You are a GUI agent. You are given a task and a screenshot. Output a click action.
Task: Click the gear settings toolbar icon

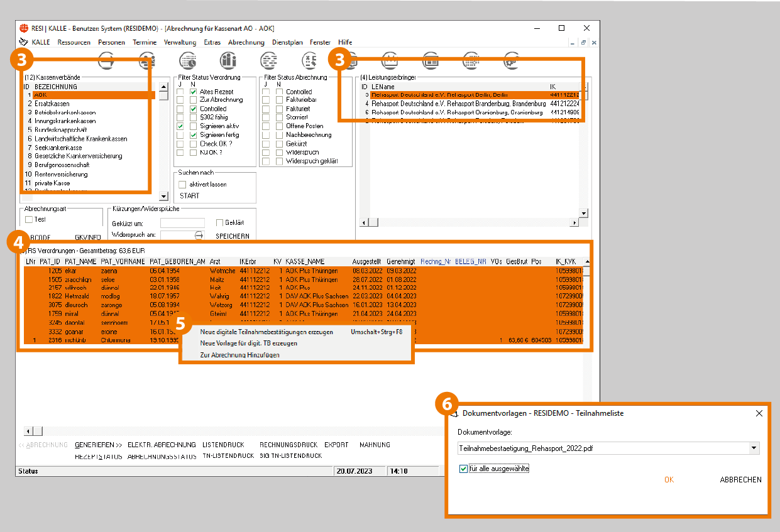pos(511,60)
